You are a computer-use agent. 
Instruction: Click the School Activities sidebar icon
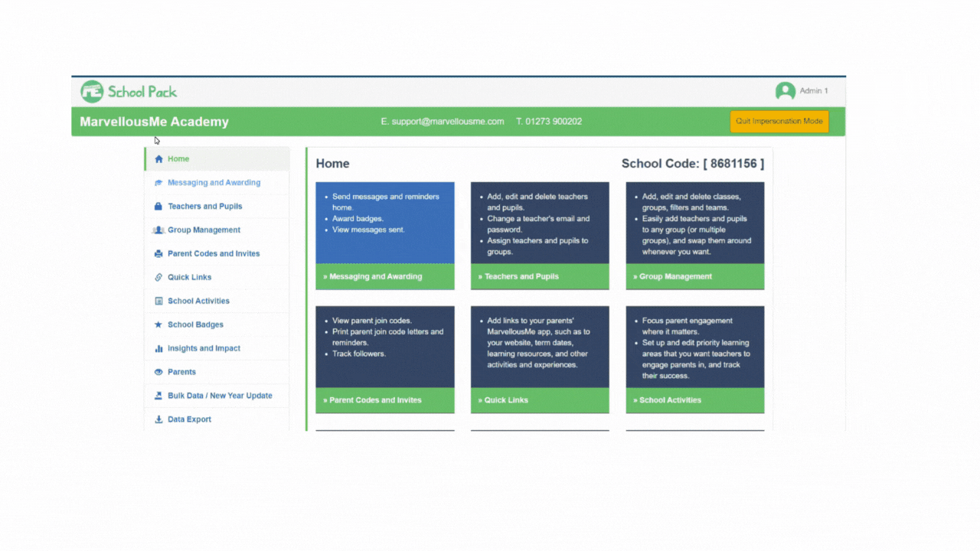[158, 302]
